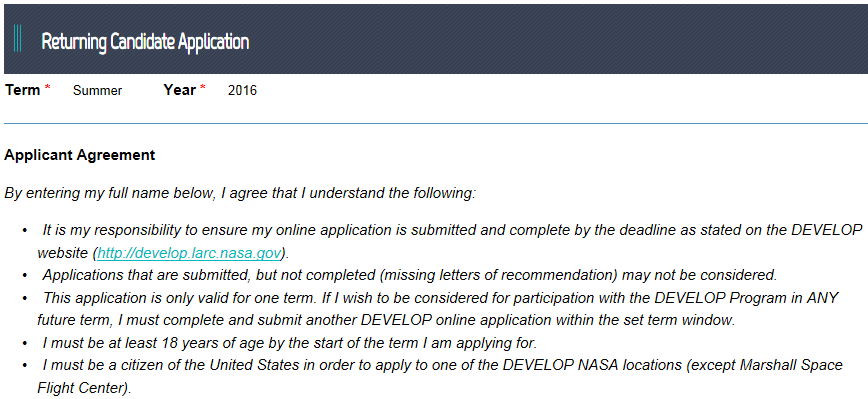Click the Year field label
Viewport: 868px width, 399px height.
(179, 90)
